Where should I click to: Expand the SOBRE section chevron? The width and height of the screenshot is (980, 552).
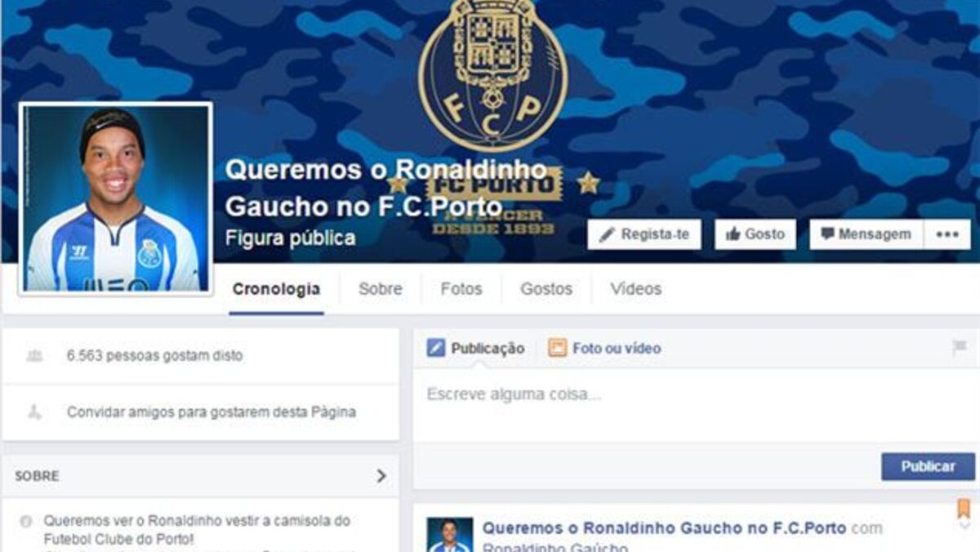pos(381,475)
